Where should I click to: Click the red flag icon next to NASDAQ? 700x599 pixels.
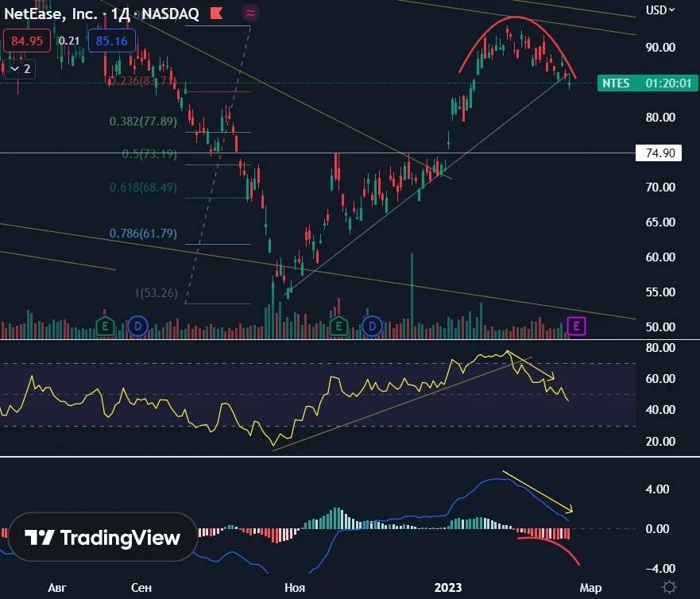(x=217, y=14)
